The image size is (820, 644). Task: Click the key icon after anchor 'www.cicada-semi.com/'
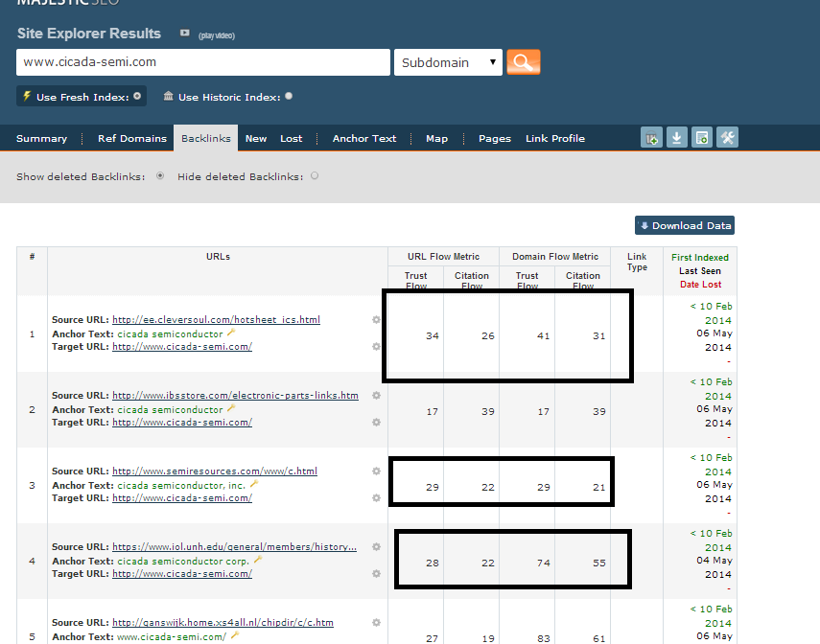point(235,635)
